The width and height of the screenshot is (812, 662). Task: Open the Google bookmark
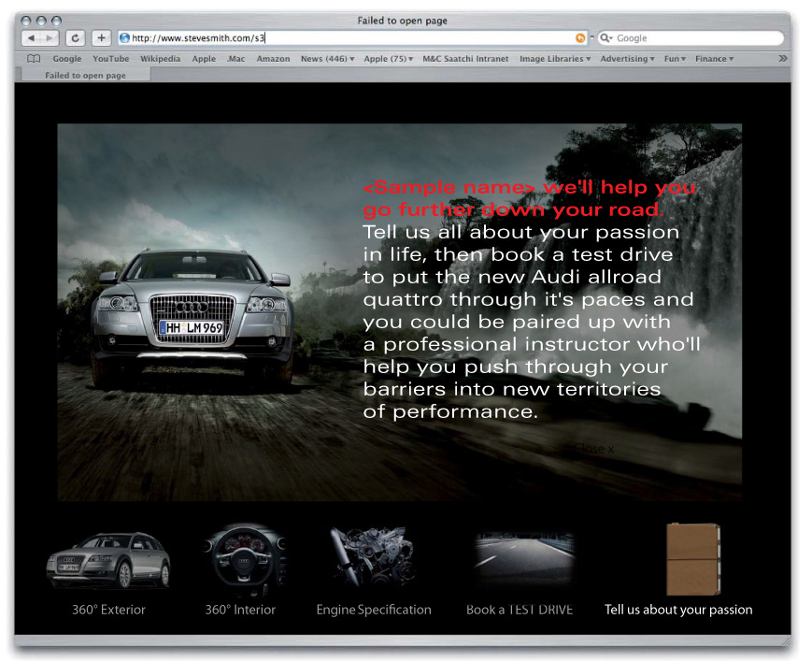pos(67,59)
